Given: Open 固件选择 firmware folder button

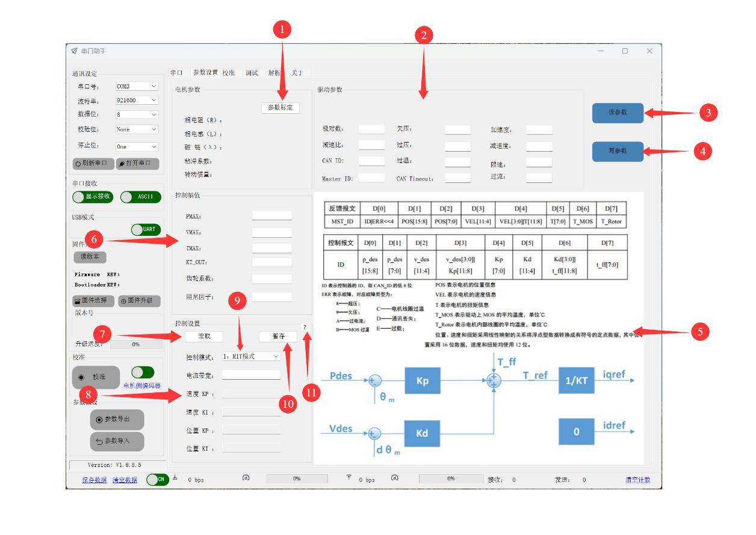Looking at the screenshot, I should click(93, 301).
